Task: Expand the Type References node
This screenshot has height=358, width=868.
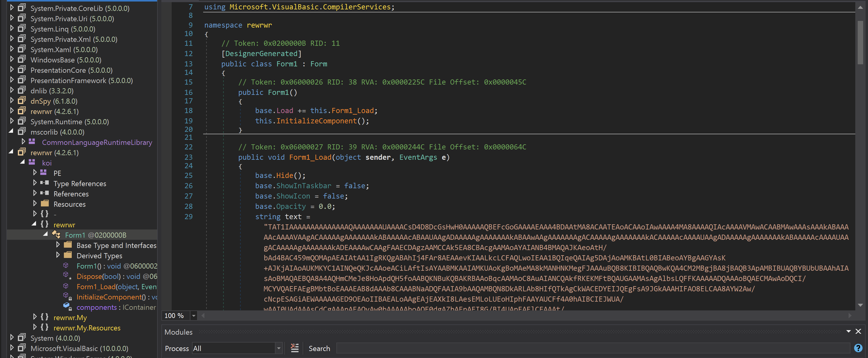Action: pyautogui.click(x=35, y=183)
